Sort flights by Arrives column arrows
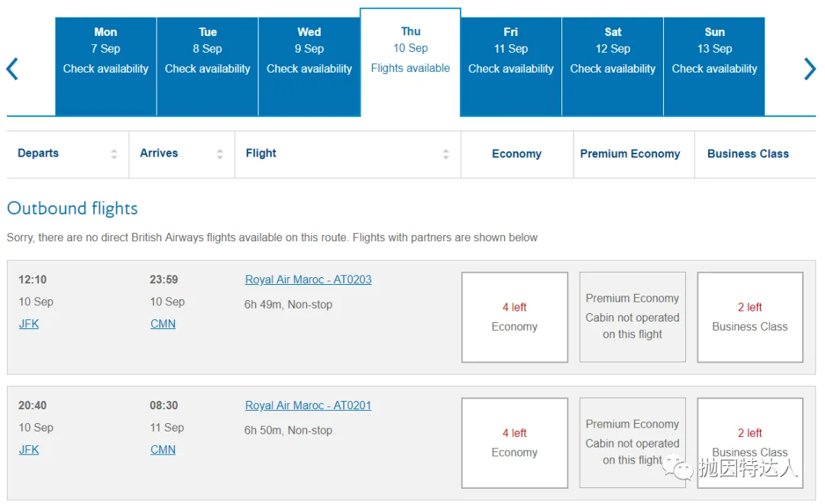 [219, 153]
